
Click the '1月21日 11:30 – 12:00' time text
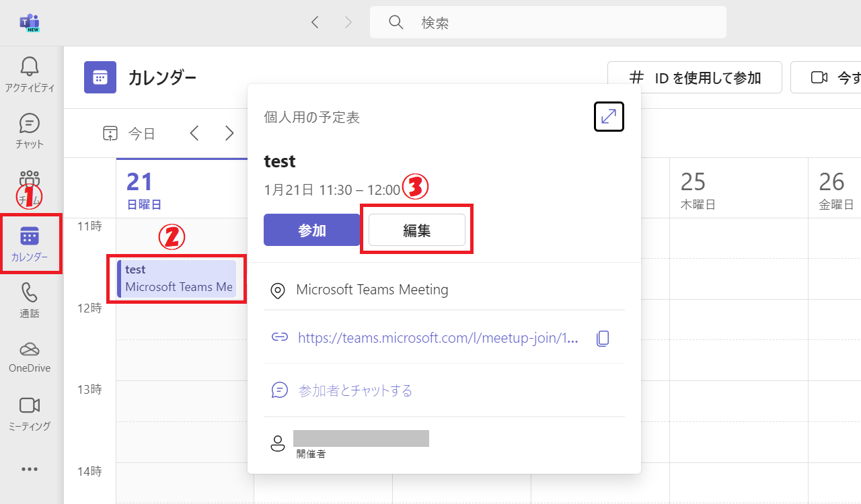click(x=332, y=190)
